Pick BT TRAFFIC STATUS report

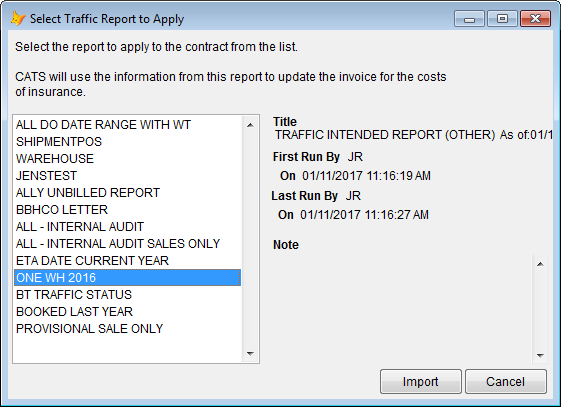point(127,295)
